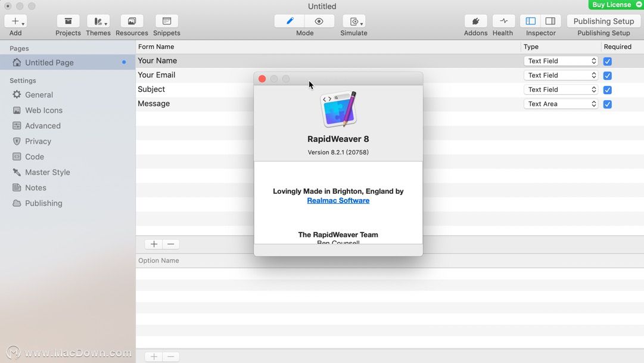Open Web Icons settings
Screen dimensions: 644x363
[x=43, y=110]
